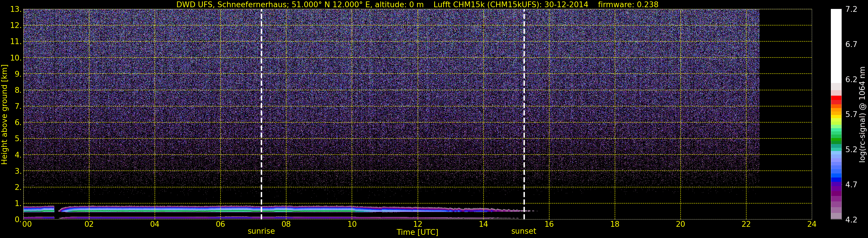Click the white top section of the colorbar
This screenshot has height=238, width=868.
836,44
